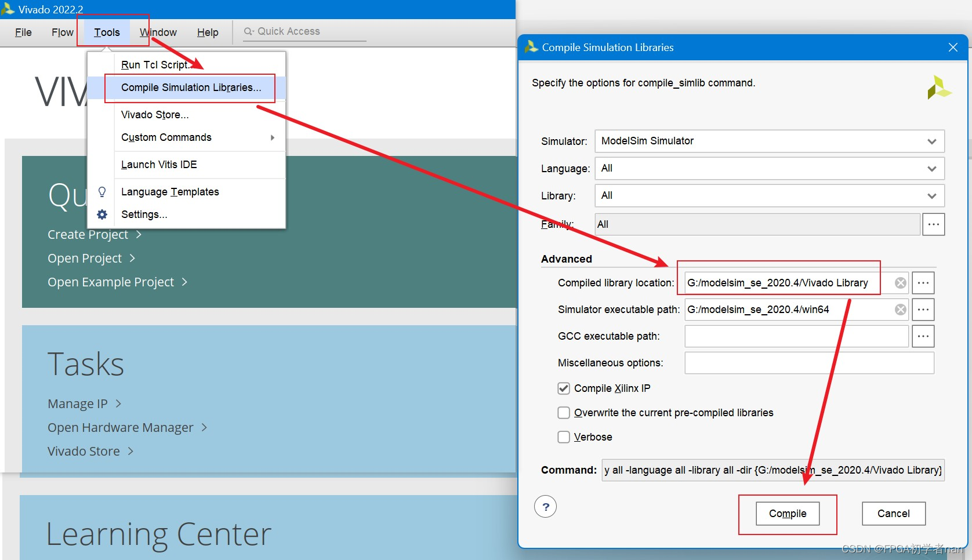
Task: Click the Open Hardware Manager link
Action: 121,427
